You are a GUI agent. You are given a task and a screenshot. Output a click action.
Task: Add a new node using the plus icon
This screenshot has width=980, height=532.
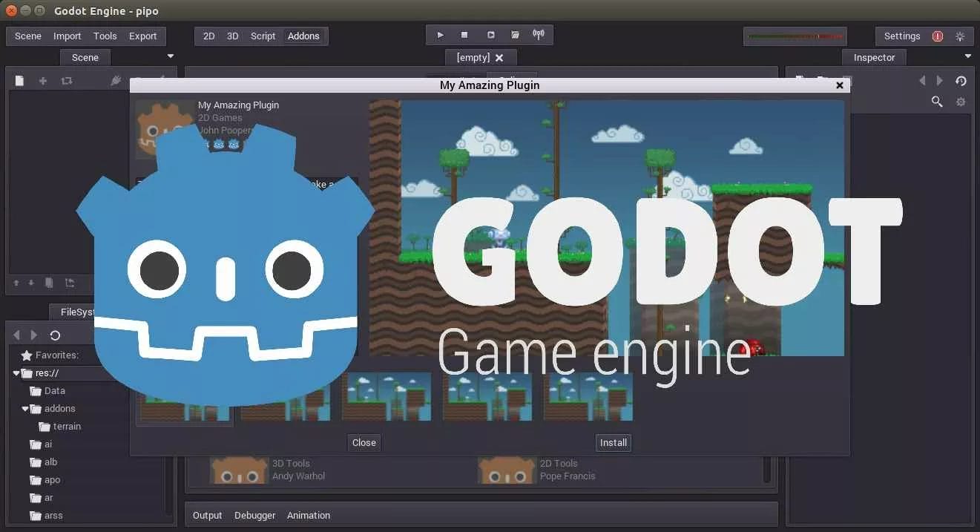42,80
